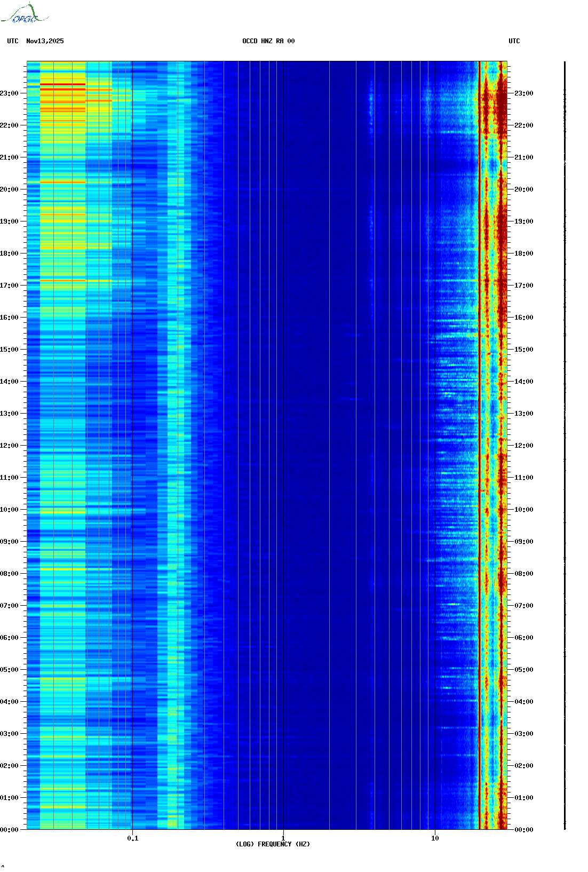Click the left 08:00 time label
Screen dimensions: 588x872
(9, 574)
